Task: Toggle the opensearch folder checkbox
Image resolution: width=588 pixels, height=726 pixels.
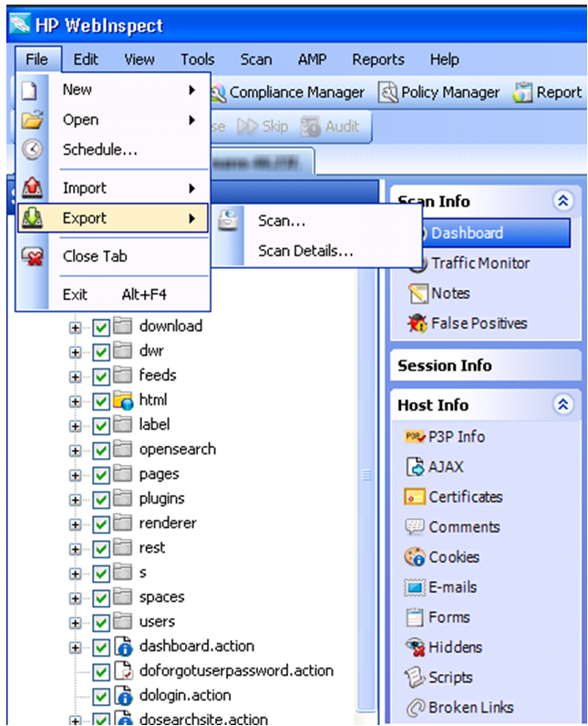Action: (101, 451)
